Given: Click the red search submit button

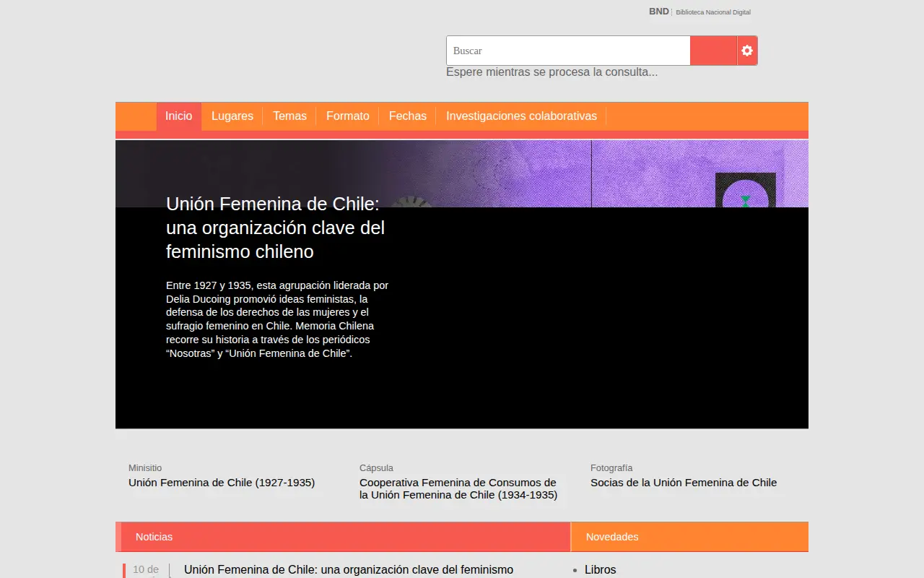Looking at the screenshot, I should click(713, 51).
